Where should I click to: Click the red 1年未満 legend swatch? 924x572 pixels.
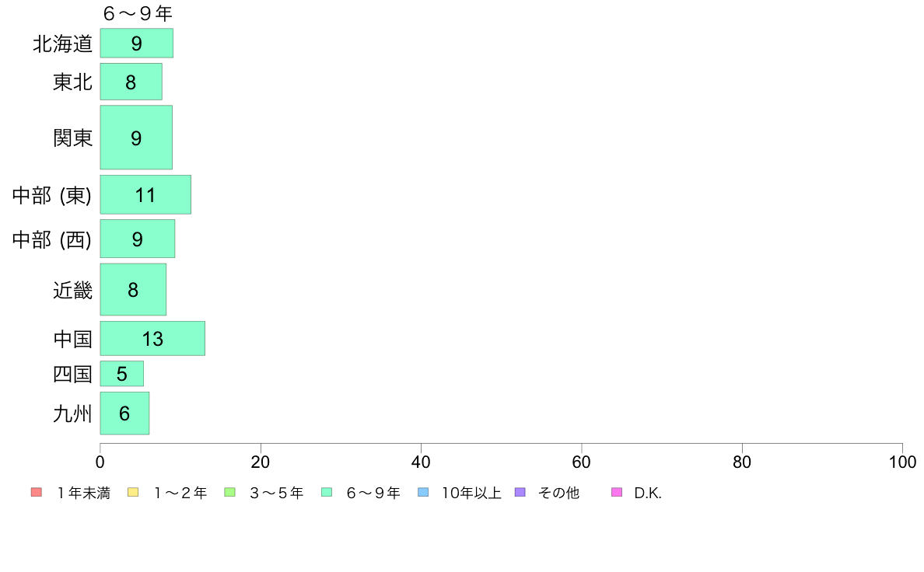[x=37, y=493]
